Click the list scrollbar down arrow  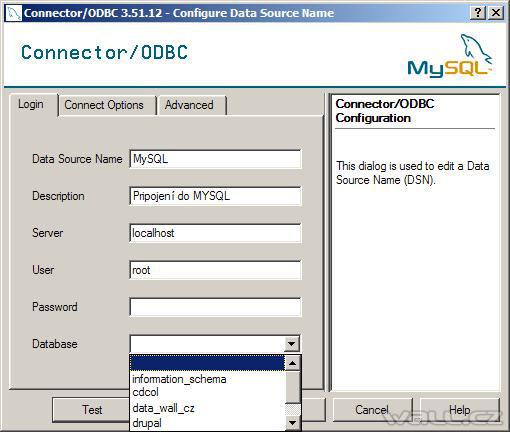tap(293, 423)
